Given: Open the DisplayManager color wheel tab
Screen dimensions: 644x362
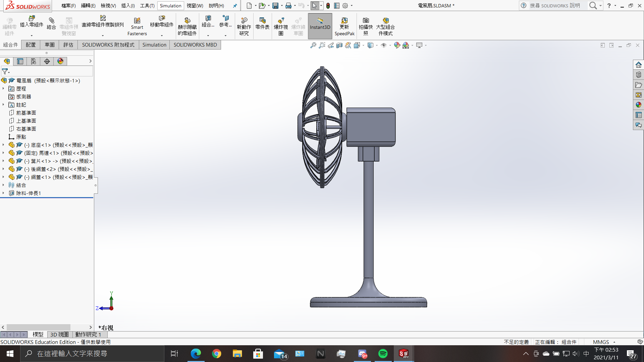Looking at the screenshot, I should (60, 61).
